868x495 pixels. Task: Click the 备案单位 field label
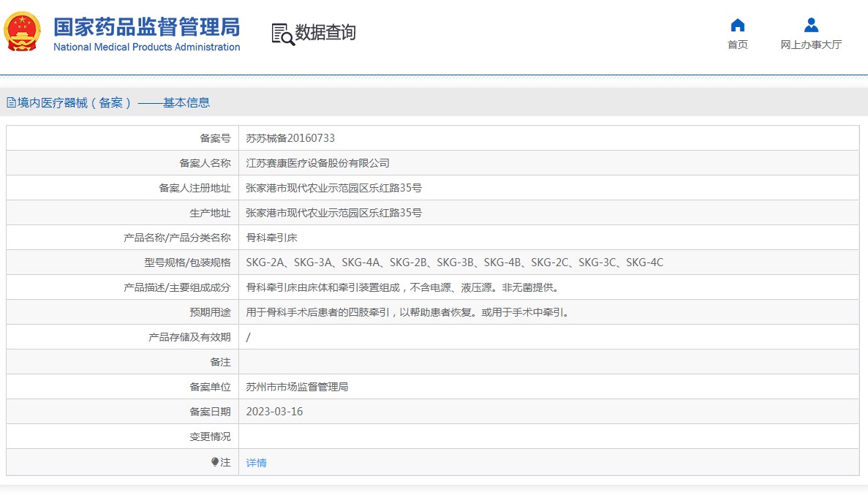[211, 387]
